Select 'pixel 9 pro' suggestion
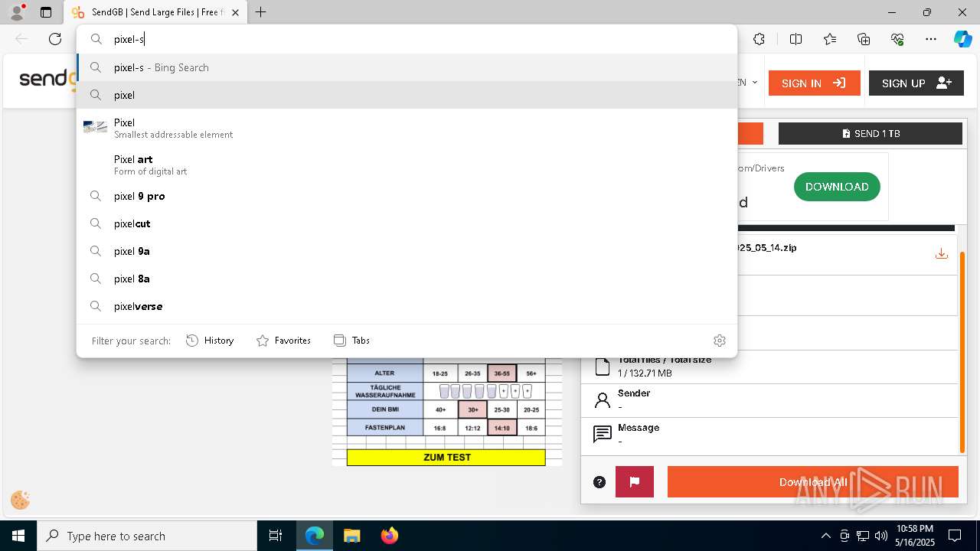 407,196
